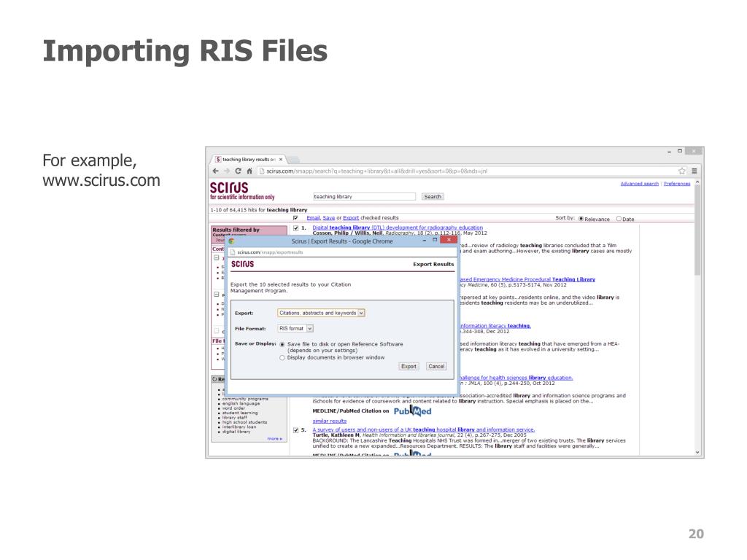Click the page icon in popup address bar
This screenshot has width=747, height=560.
233,252
